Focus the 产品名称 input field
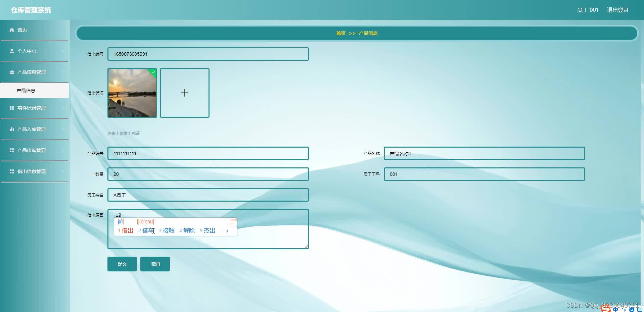This screenshot has width=644, height=312. click(485, 153)
